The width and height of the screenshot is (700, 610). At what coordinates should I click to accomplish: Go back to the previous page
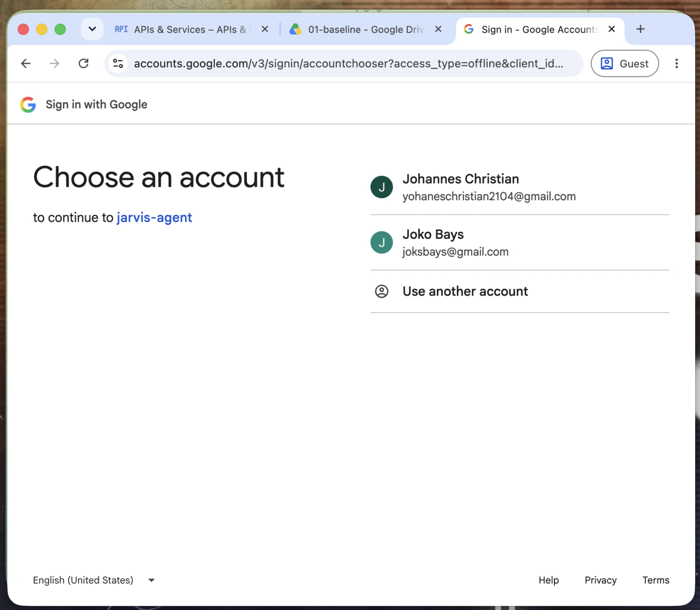coord(26,64)
